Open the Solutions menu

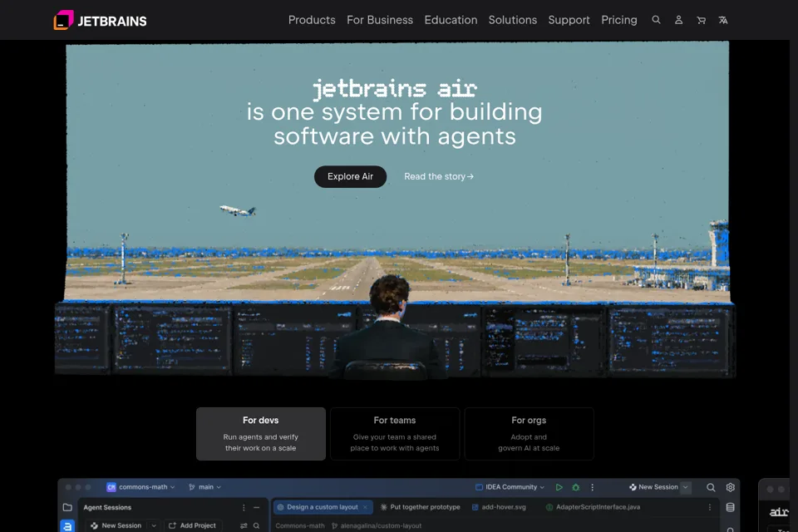[x=513, y=20]
